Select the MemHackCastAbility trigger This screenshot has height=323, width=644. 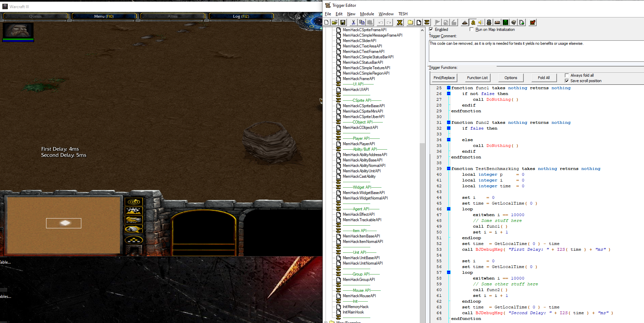click(359, 176)
